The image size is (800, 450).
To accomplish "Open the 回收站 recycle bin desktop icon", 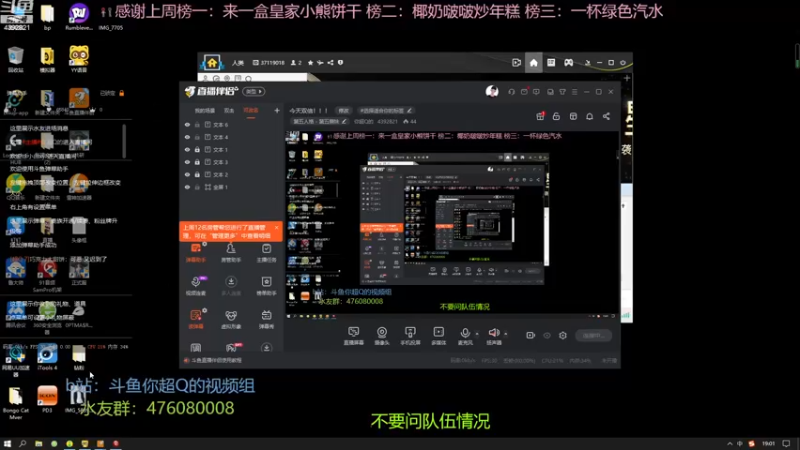I will 15,60.
